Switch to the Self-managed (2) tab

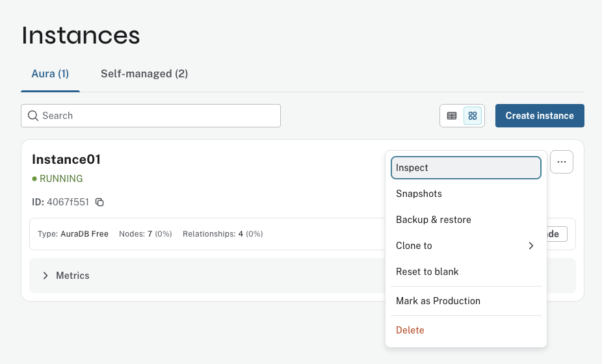144,74
